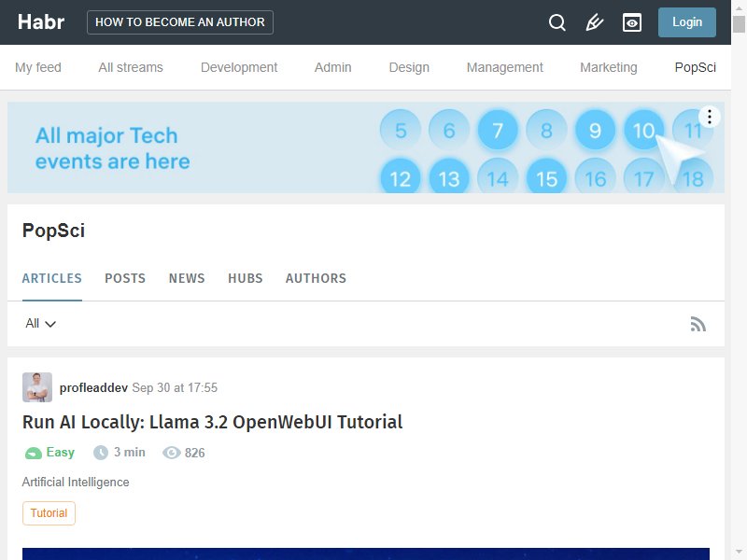Switch to the Posts tab
The width and height of the screenshot is (747, 560).
click(125, 278)
